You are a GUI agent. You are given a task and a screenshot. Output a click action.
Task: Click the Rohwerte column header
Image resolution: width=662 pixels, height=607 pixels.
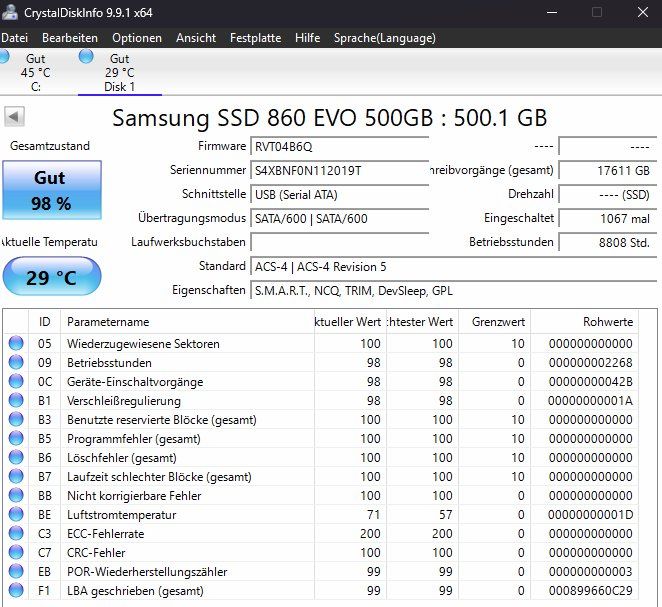click(x=584, y=322)
